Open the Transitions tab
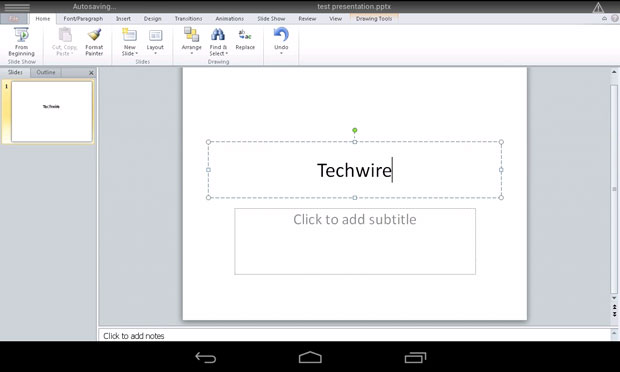The image size is (620, 372). pyautogui.click(x=188, y=19)
